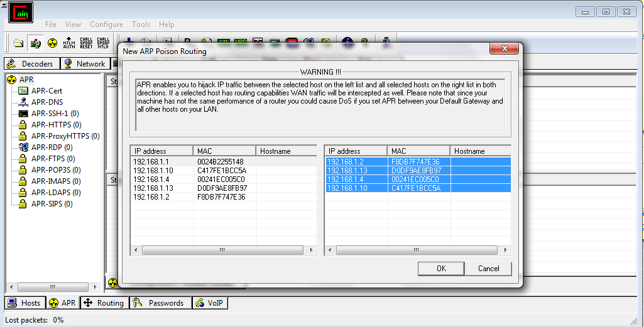
Task: Confirm the ARP Poison Routing dialog with OK
Action: [441, 269]
